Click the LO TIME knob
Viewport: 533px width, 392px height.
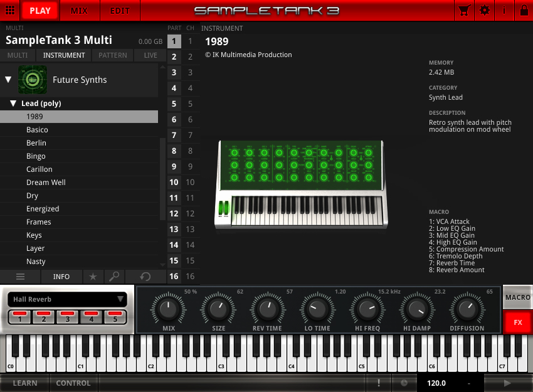click(x=317, y=309)
